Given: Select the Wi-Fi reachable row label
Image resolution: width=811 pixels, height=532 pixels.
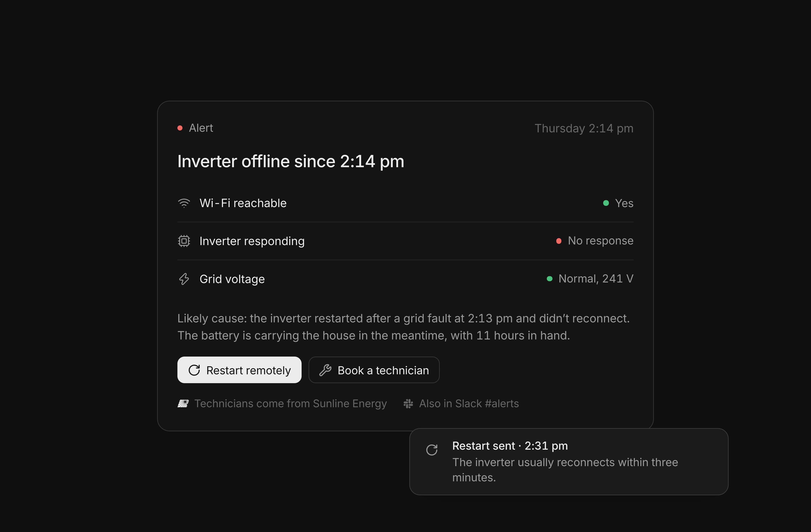Looking at the screenshot, I should point(243,203).
